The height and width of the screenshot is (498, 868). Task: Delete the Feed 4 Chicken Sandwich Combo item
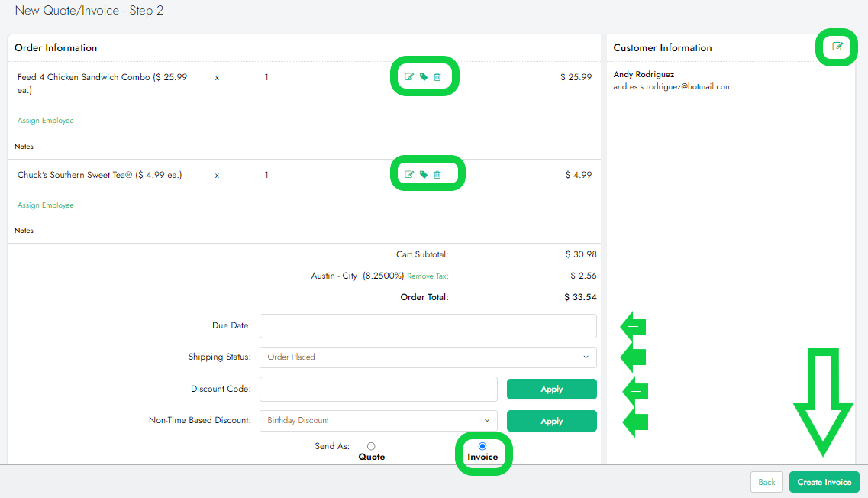tap(437, 77)
